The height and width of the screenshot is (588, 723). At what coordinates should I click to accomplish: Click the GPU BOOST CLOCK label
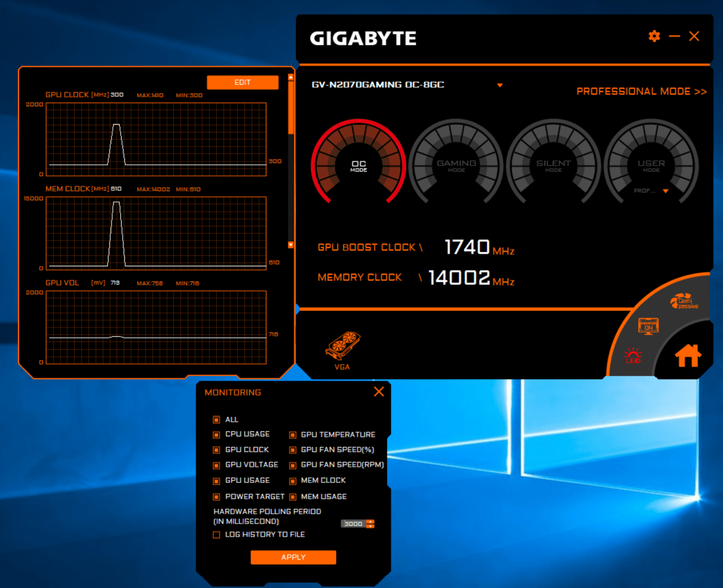click(367, 247)
